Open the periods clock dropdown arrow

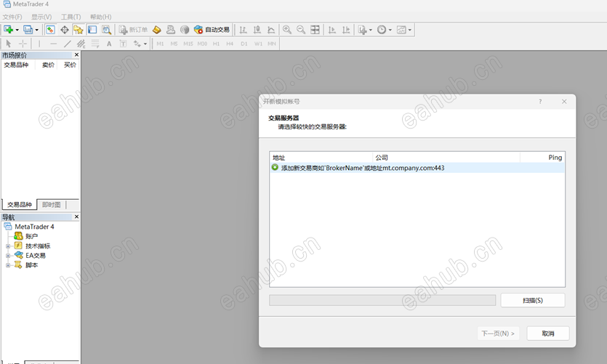[x=390, y=30]
